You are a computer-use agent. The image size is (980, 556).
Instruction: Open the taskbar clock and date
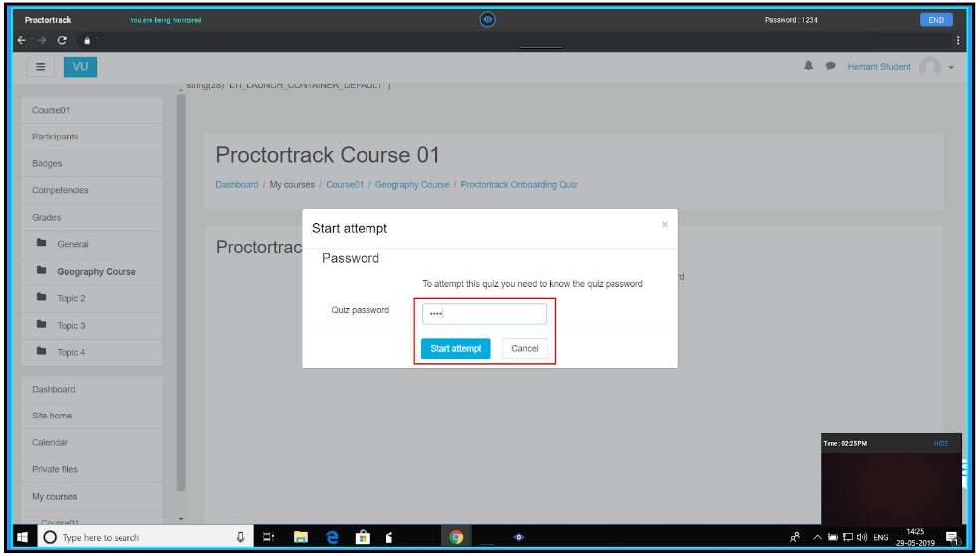(915, 537)
